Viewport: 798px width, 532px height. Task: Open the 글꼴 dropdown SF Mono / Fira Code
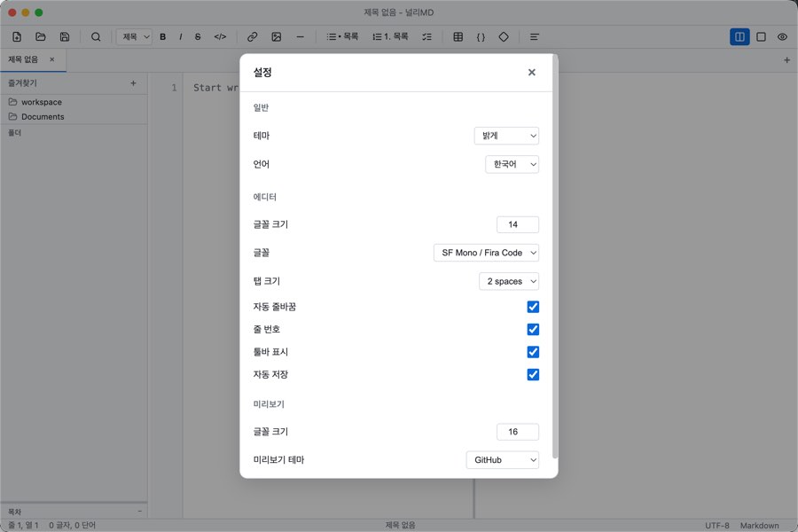tap(486, 253)
